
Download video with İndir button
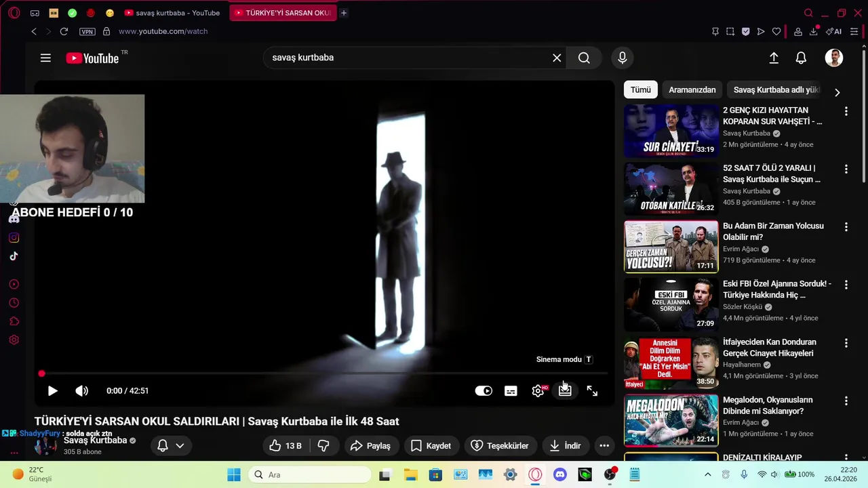coord(565,445)
